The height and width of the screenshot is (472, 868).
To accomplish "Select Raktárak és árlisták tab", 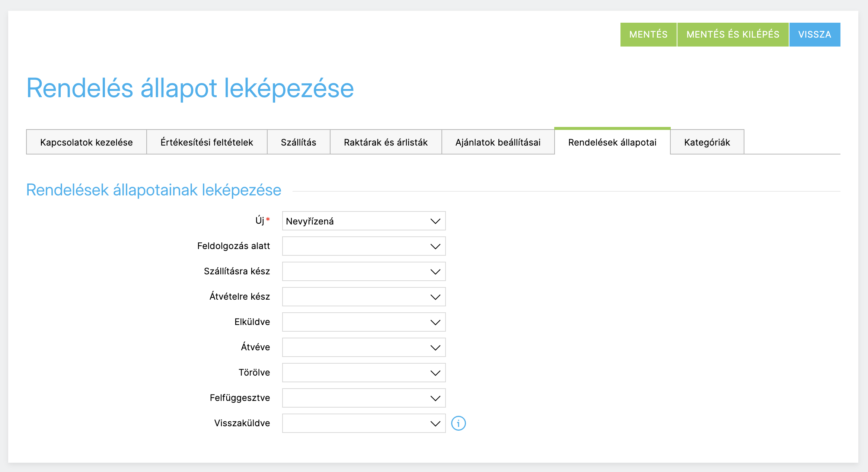I will tap(386, 142).
